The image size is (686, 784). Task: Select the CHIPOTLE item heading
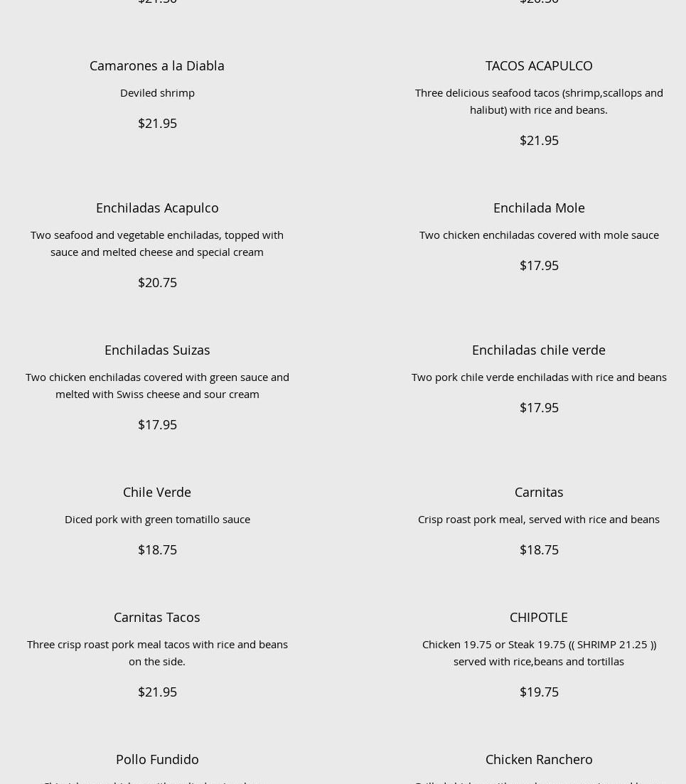click(x=538, y=617)
